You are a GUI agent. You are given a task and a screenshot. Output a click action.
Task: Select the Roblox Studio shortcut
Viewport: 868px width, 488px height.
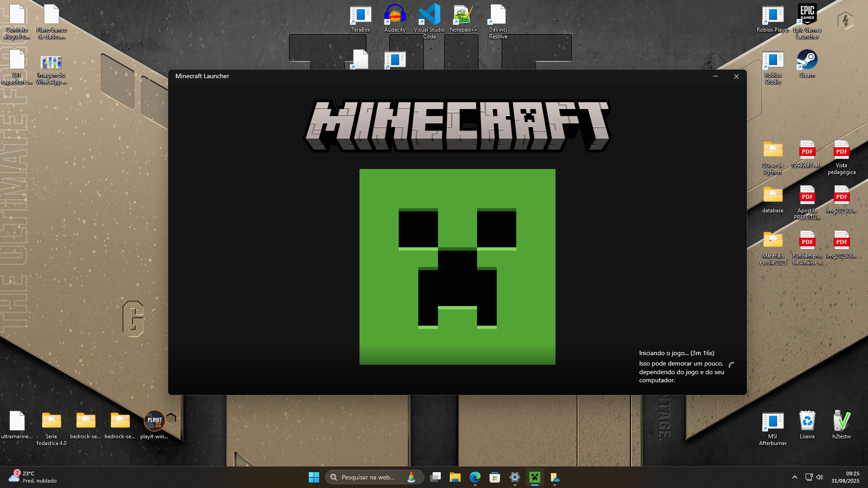click(773, 67)
